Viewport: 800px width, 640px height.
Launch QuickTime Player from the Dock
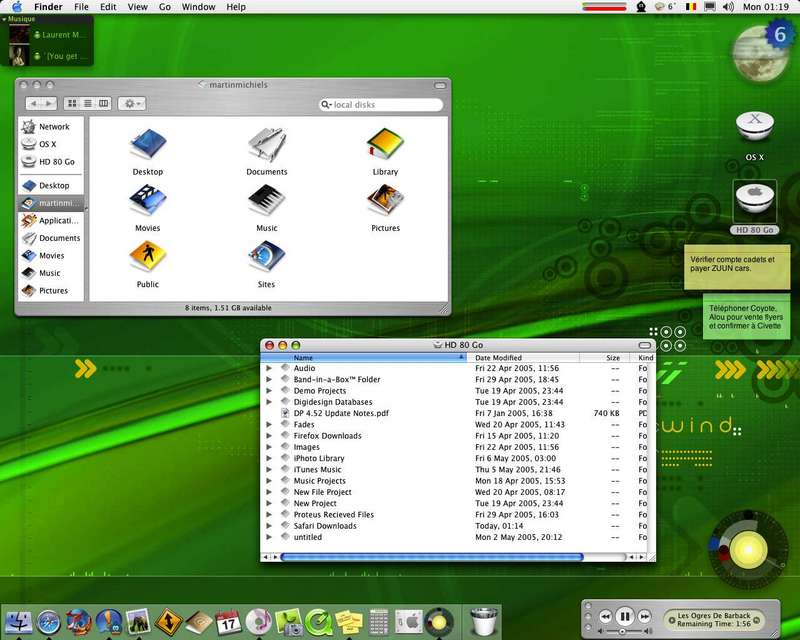tap(319, 622)
